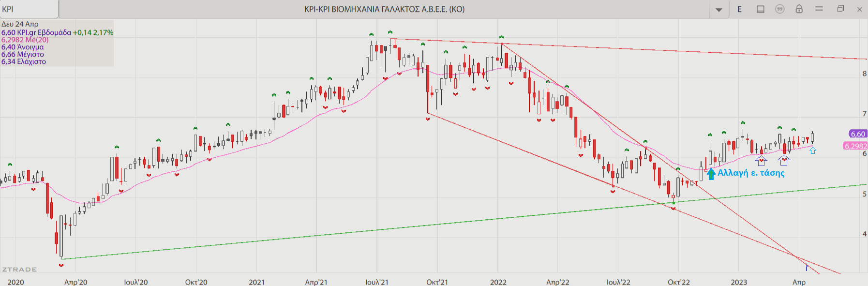Click the '2023' time axis label
Screen dimensions: 868x286
[739, 282]
